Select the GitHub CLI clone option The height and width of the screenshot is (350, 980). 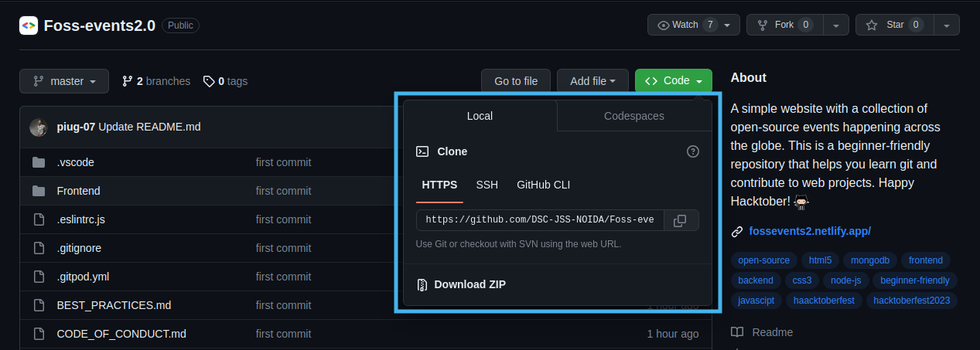click(x=544, y=185)
